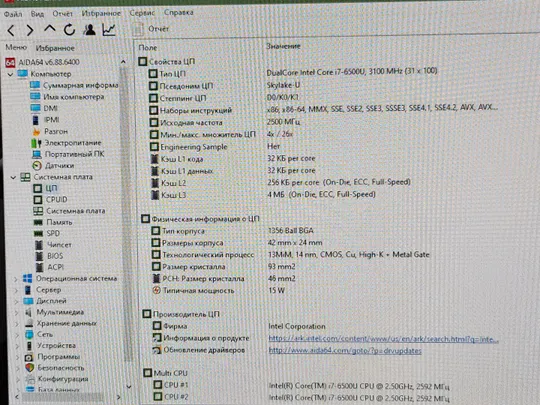Open the Чипсет tree item
Screen dimensions: 540x405
click(x=53, y=245)
